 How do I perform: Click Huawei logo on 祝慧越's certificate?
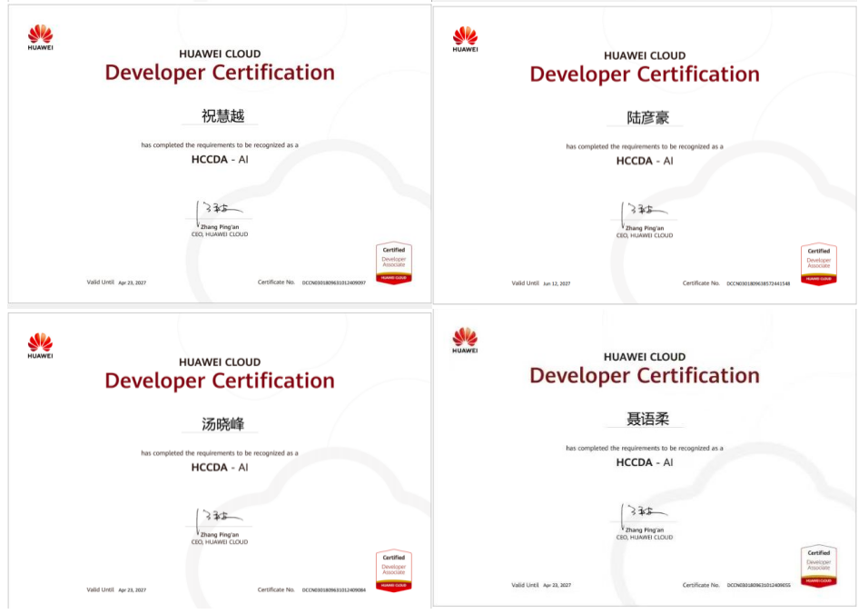pyautogui.click(x=41, y=37)
